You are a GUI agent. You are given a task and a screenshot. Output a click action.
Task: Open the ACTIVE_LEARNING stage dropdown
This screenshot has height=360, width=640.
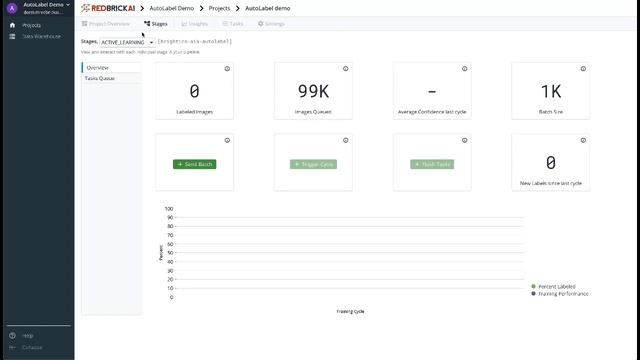(127, 42)
